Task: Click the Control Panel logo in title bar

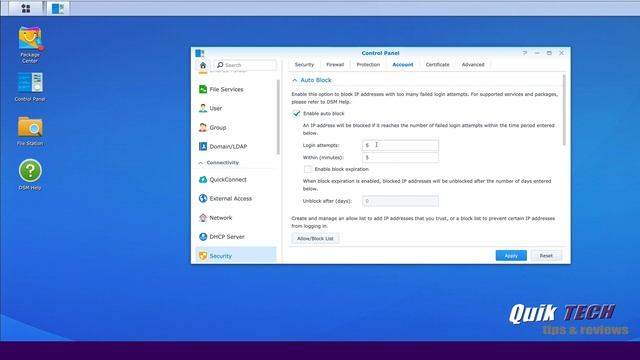Action: tap(200, 53)
